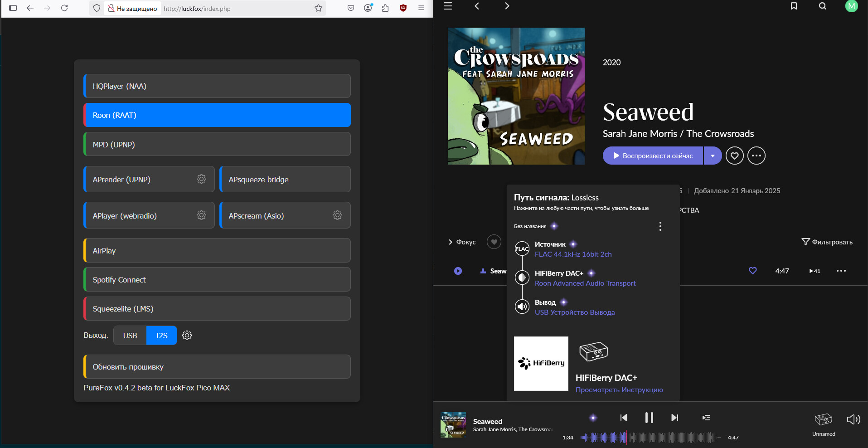Screen dimensions: 868x448
Task: Toggle favorites heart filter next to Фокус
Action: point(494,242)
